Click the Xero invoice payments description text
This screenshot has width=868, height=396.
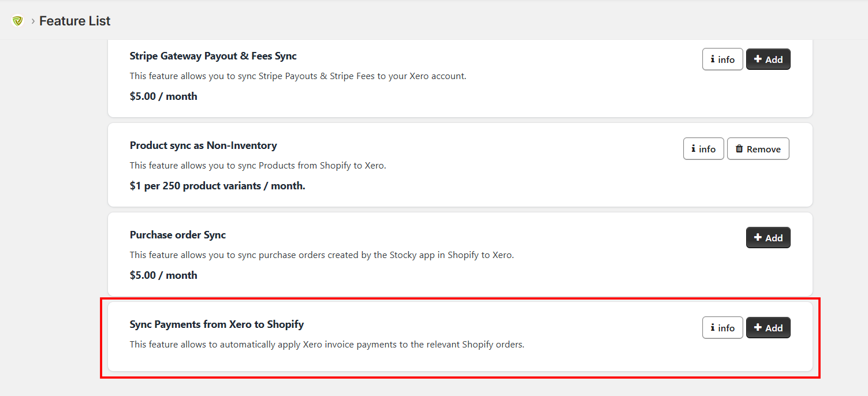pyautogui.click(x=327, y=345)
